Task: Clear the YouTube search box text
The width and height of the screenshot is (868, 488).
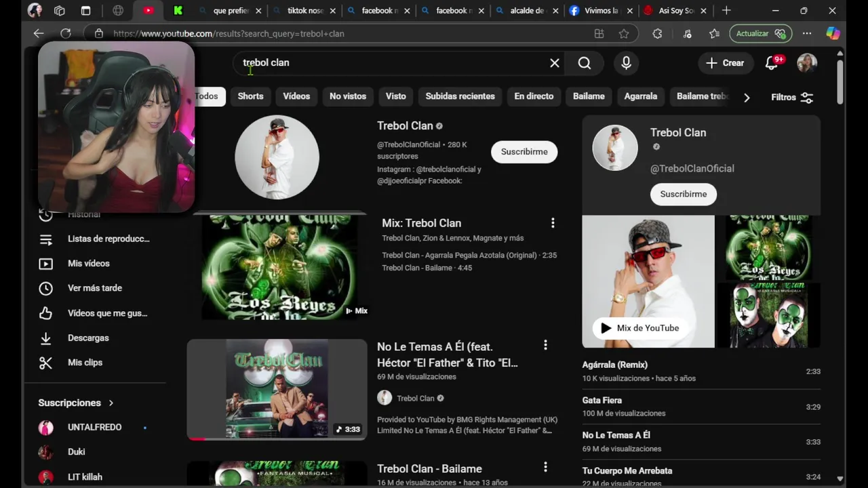Action: [554, 63]
